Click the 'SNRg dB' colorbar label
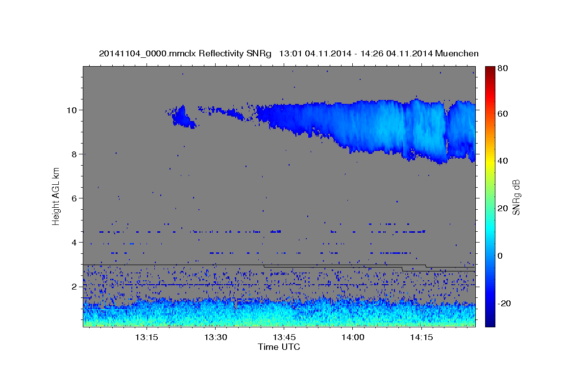588x392 pixels. (516, 196)
